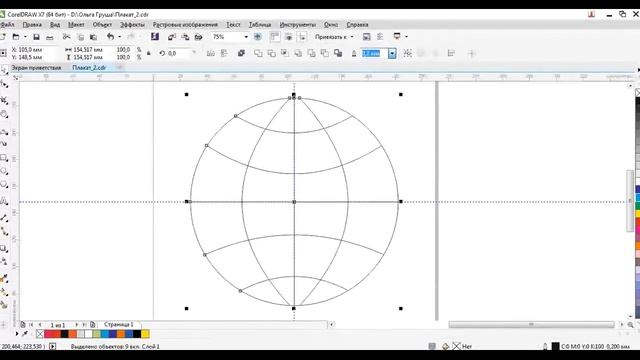This screenshot has width=640, height=360.
Task: Toggle Show guidelines button
Action: click(x=302, y=37)
